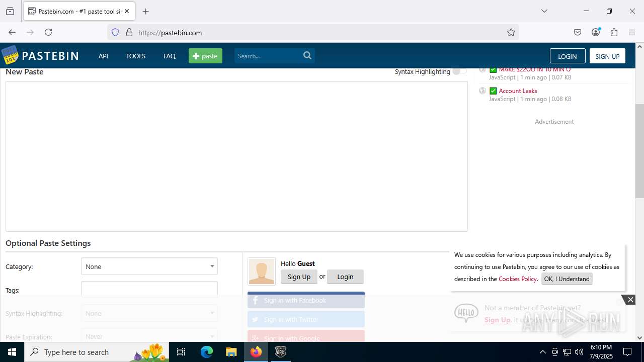Expand the Syntax Highlighting dropdown
The width and height of the screenshot is (644, 362).
[x=149, y=313]
